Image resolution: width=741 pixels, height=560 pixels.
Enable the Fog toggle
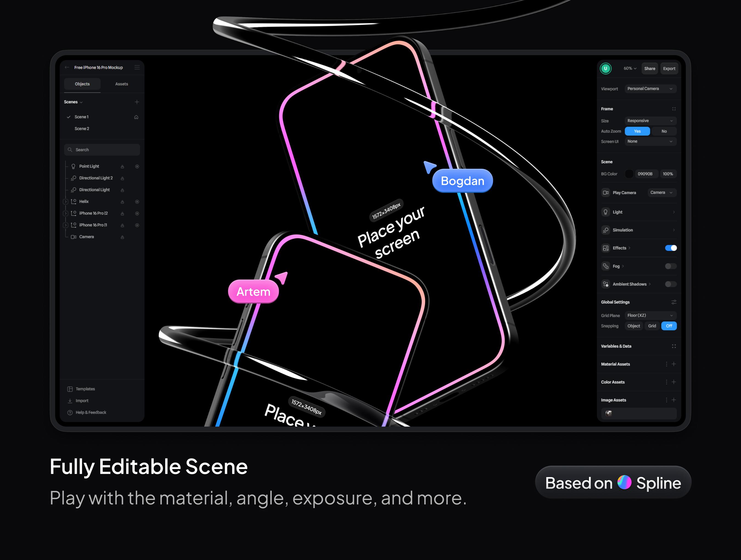(x=671, y=266)
